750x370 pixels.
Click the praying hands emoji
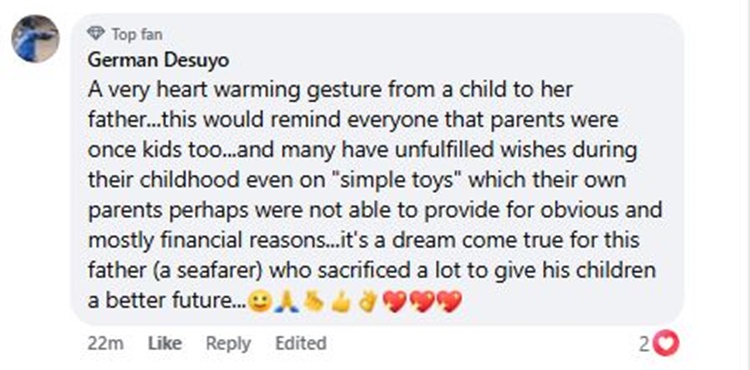coord(287,301)
